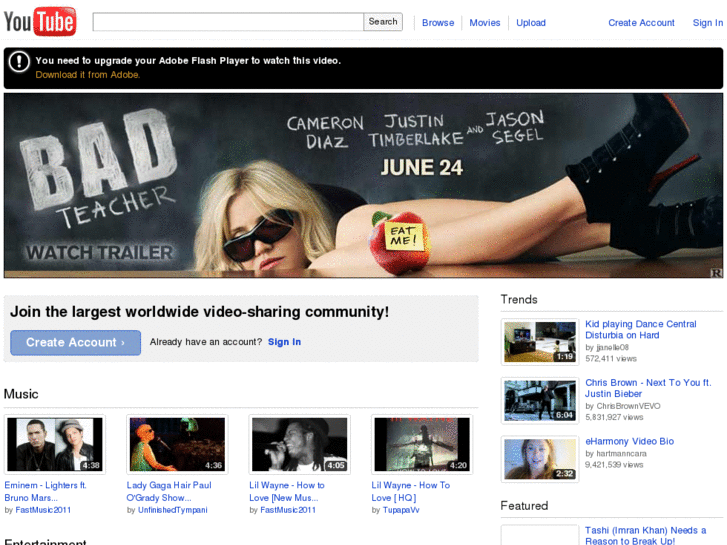Click Create Account link in the header
The width and height of the screenshot is (727, 545).
click(641, 23)
